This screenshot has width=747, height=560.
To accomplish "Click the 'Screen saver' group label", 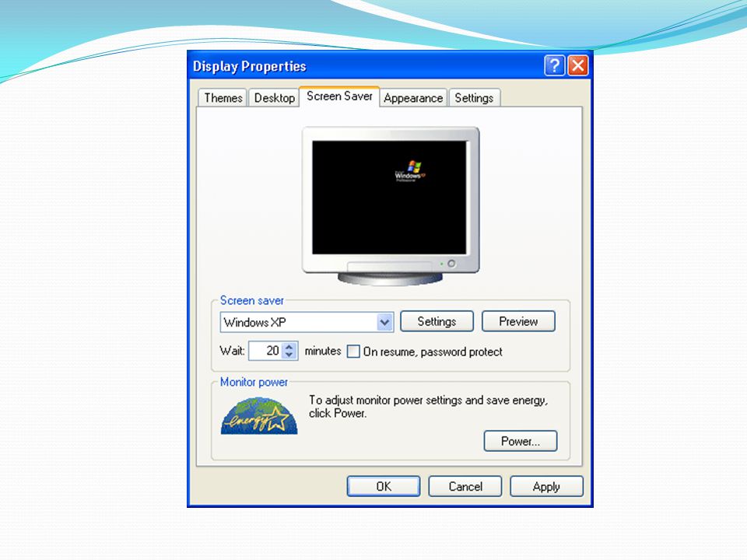I will tap(251, 300).
